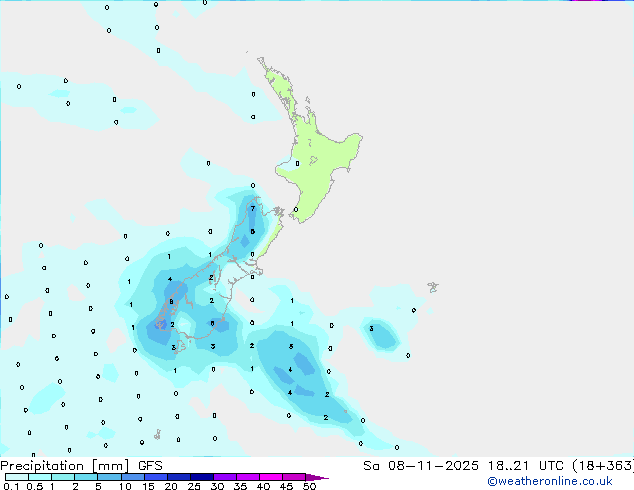Click the 35–40 mm legend color box

[248, 477]
